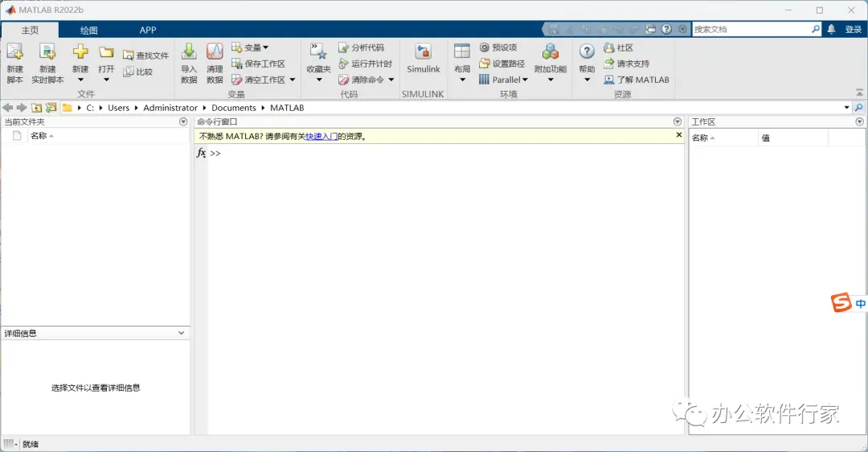868x452 pixels.
Task: Open 预设项 (Preferences) gear icon
Action: pos(485,47)
